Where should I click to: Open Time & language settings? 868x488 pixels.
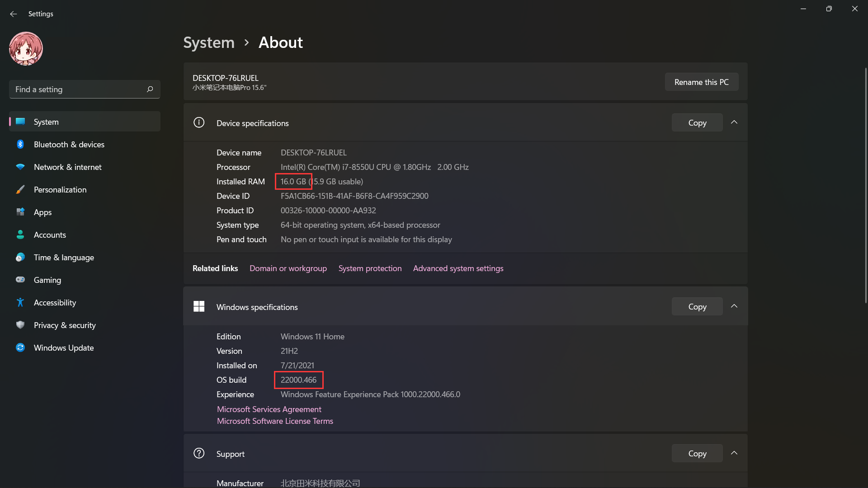(85, 257)
